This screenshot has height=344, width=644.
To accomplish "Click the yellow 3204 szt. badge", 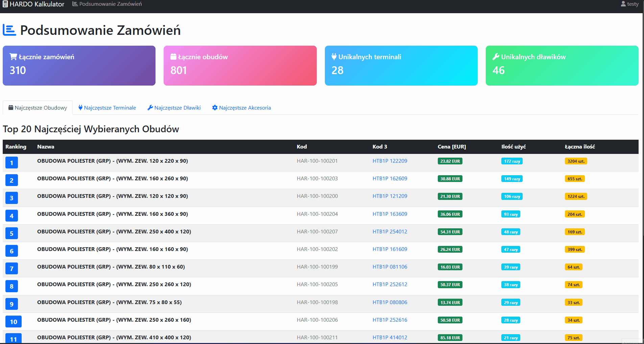I will pyautogui.click(x=576, y=161).
